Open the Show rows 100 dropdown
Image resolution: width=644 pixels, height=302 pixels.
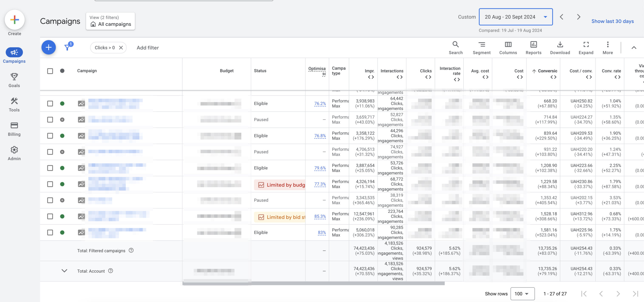point(522,294)
